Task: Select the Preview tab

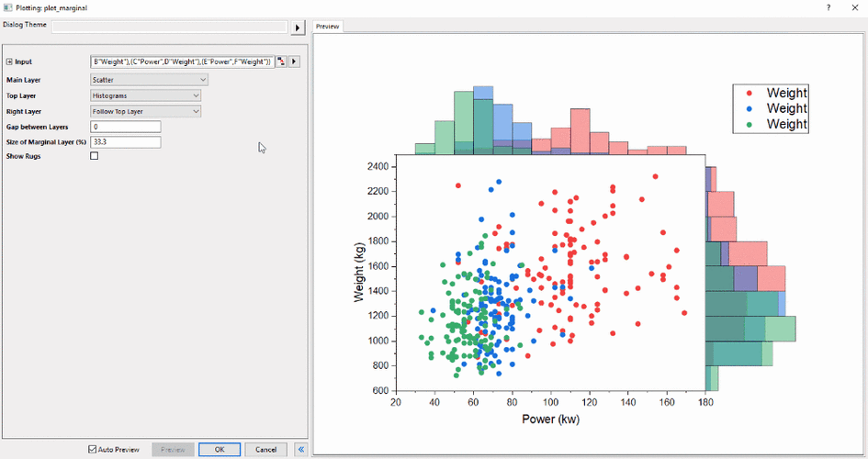Action: (x=327, y=27)
